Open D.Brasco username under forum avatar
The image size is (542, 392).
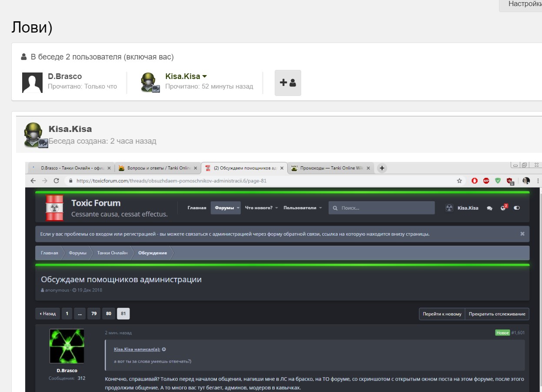click(67, 370)
